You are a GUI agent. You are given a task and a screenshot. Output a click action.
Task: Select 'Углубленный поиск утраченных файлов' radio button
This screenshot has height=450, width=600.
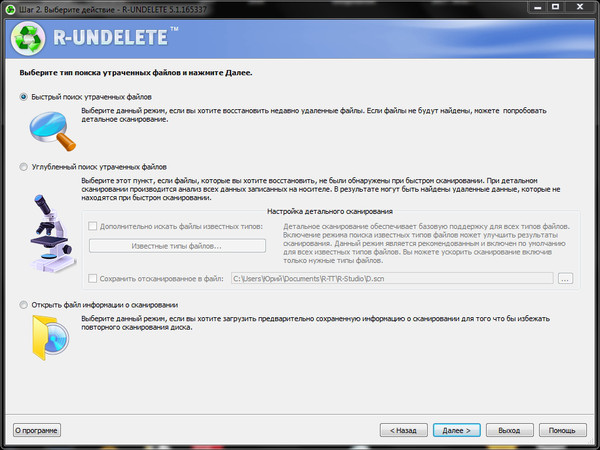[24, 167]
